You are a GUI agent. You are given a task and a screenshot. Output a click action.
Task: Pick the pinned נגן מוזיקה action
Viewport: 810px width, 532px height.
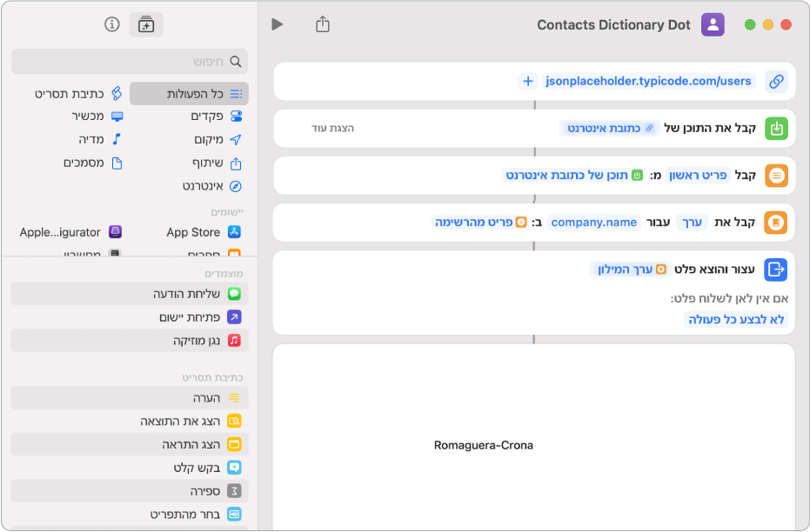pyautogui.click(x=130, y=341)
